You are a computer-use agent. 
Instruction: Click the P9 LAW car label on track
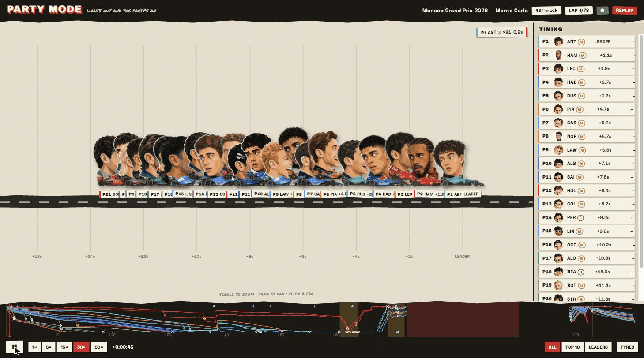coord(282,194)
